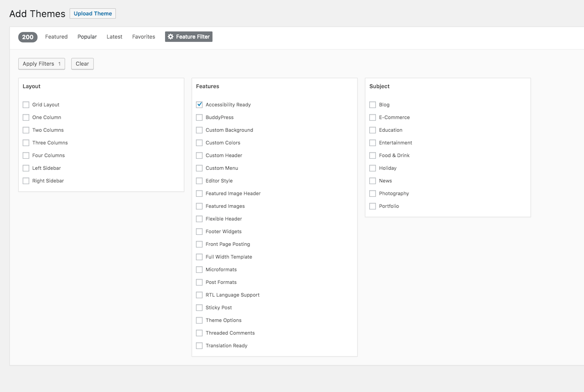
Task: Toggle the Flexible Header checkbox
Action: [x=199, y=218]
